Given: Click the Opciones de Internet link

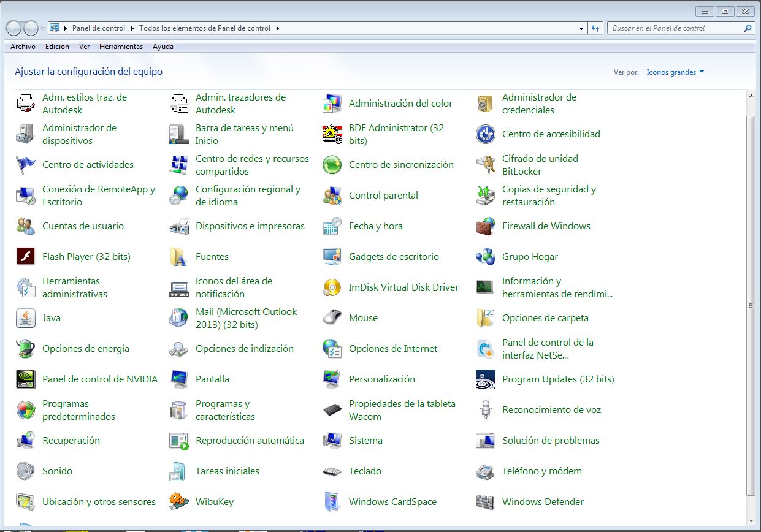Looking at the screenshot, I should pos(393,349).
